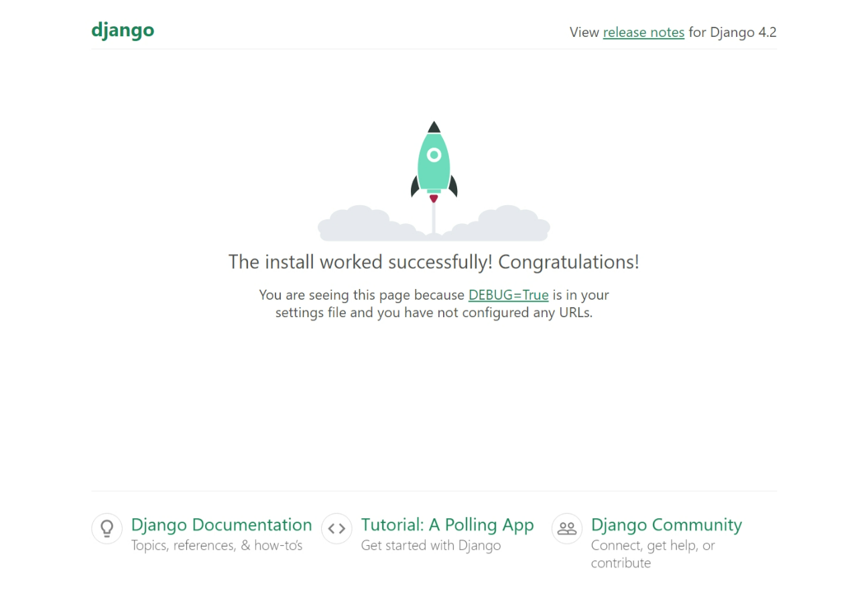Open the release notes link
This screenshot has width=868, height=592.
click(x=643, y=32)
